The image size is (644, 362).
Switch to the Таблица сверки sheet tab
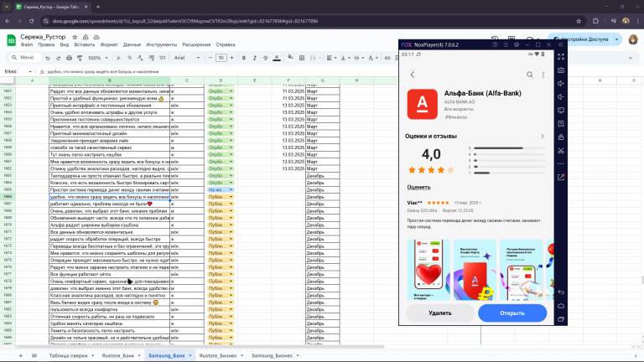[x=68, y=355]
